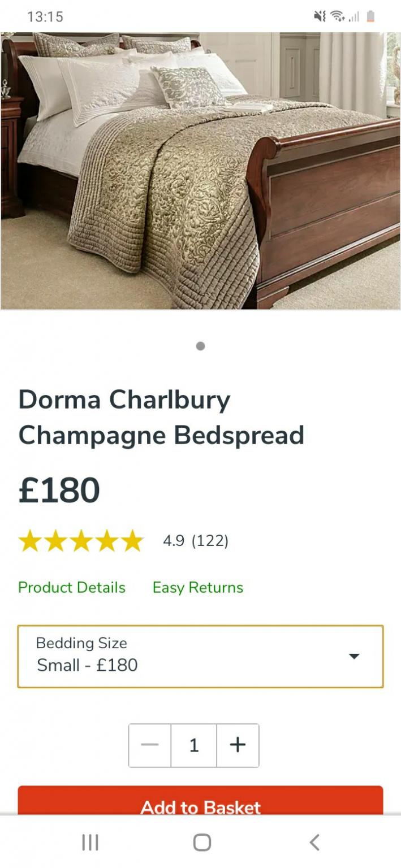The width and height of the screenshot is (401, 868).
Task: Go back using the back navigation arrow
Action: (314, 842)
